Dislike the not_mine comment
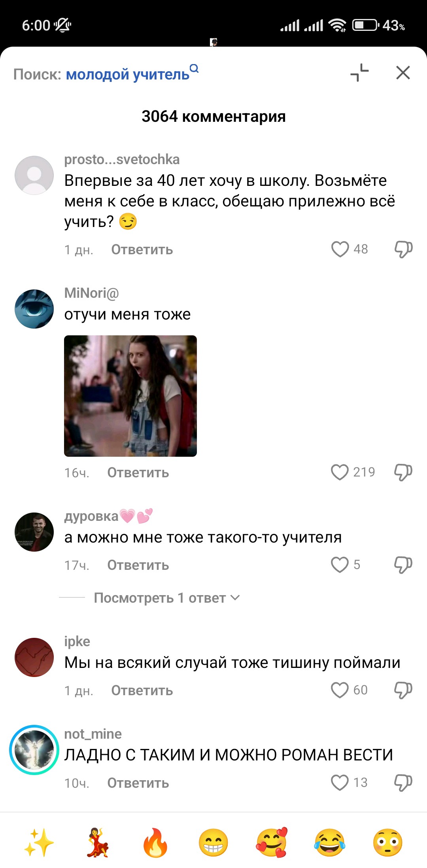This screenshot has height=868, width=427. [403, 783]
